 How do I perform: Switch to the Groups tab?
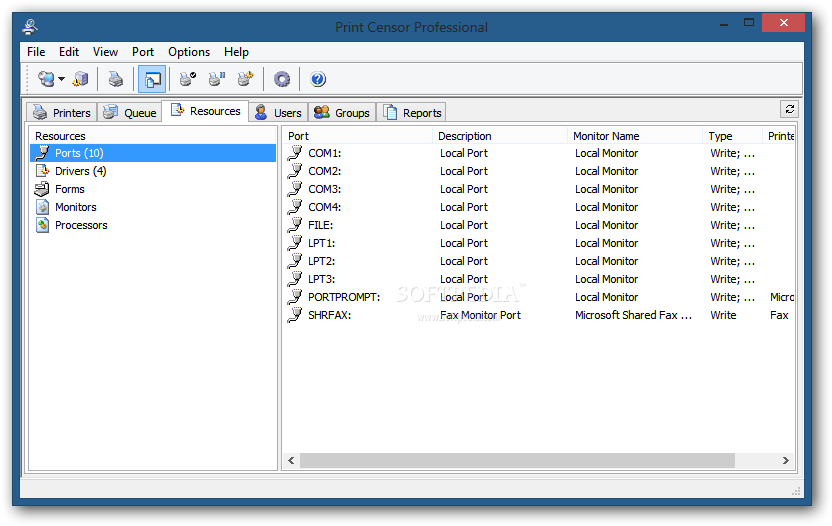pos(342,113)
